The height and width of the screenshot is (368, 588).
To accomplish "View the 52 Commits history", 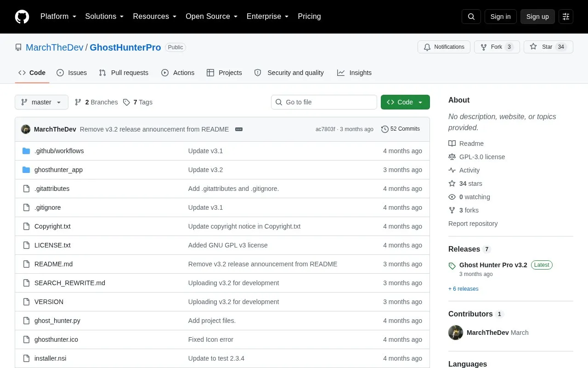I will [401, 129].
